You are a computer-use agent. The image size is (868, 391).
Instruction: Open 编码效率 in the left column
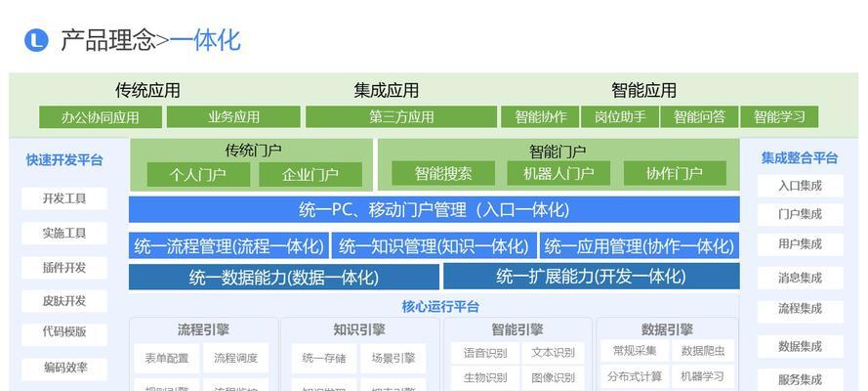point(64,369)
